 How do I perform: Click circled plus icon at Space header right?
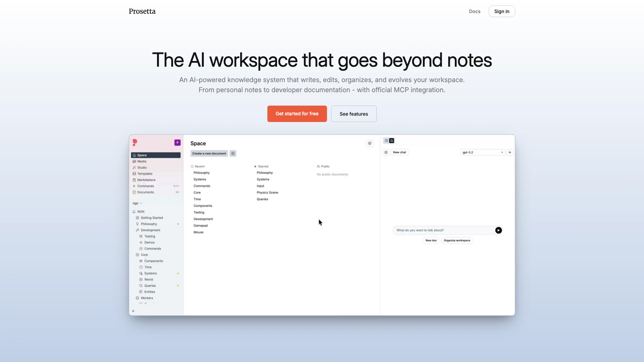pos(370,143)
